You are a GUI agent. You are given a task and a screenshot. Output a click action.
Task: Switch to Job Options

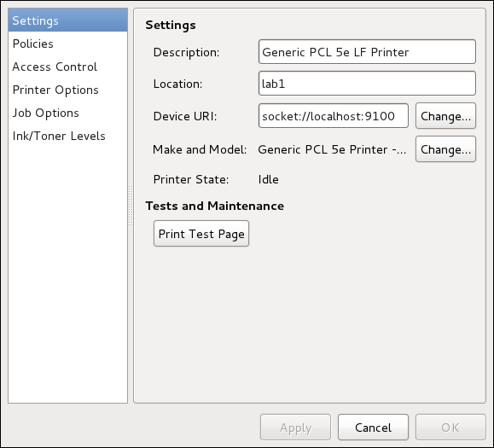(x=67, y=113)
